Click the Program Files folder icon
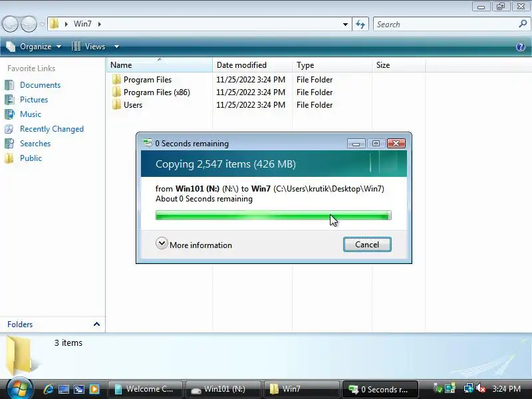This screenshot has height=399, width=532. click(116, 79)
